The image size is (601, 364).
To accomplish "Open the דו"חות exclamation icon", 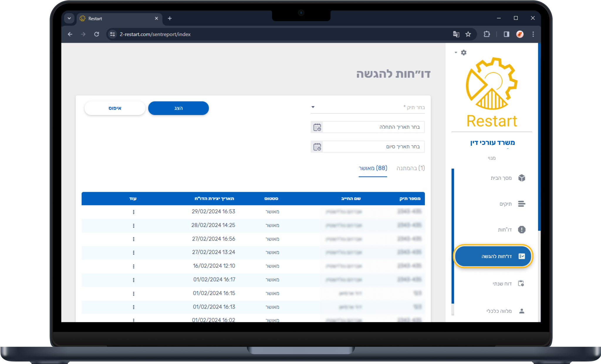I will pos(522,230).
